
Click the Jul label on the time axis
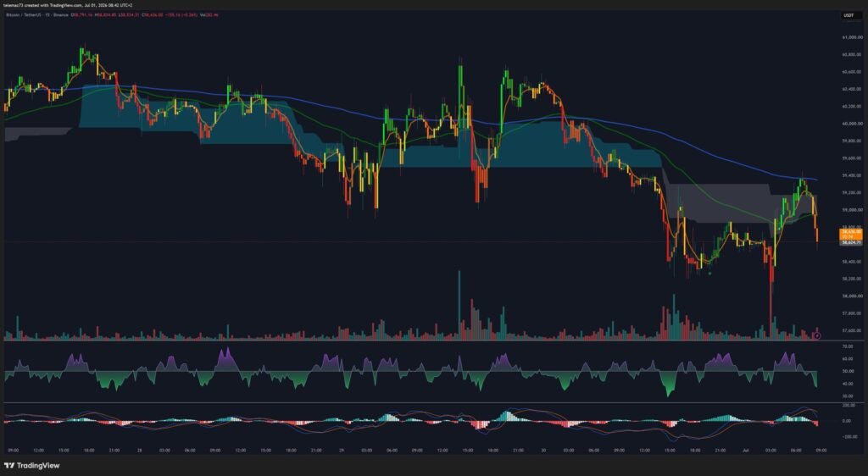[x=746, y=451]
